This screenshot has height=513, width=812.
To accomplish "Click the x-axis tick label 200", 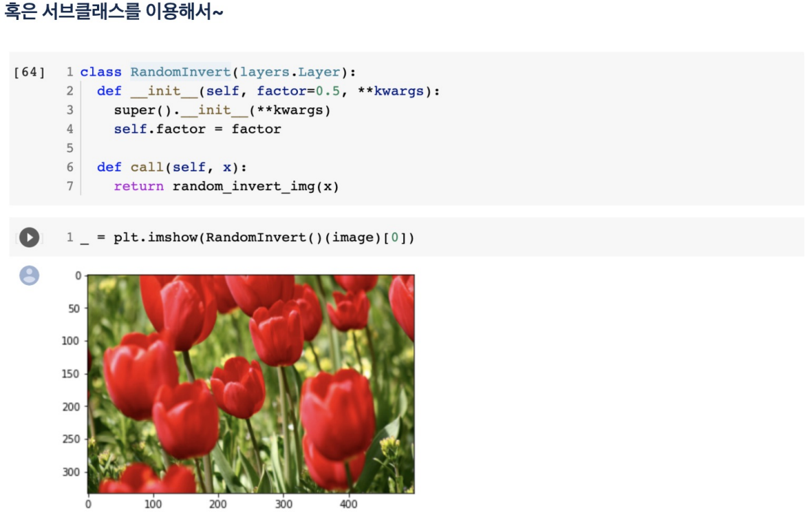I will tap(218, 503).
